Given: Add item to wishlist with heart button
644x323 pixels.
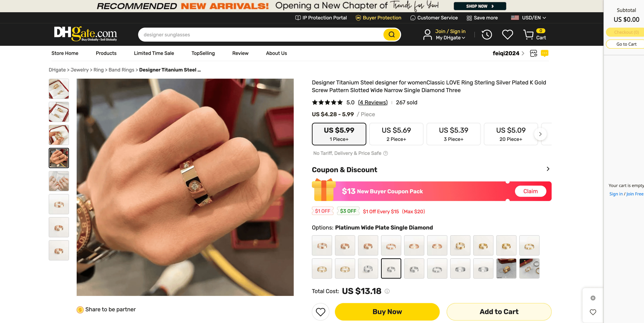Looking at the screenshot, I should (x=320, y=312).
